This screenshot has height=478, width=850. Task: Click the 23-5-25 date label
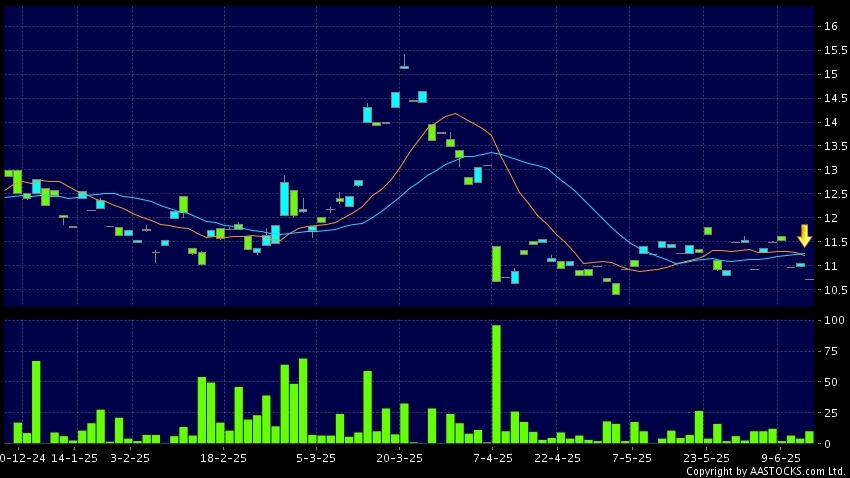pos(706,458)
